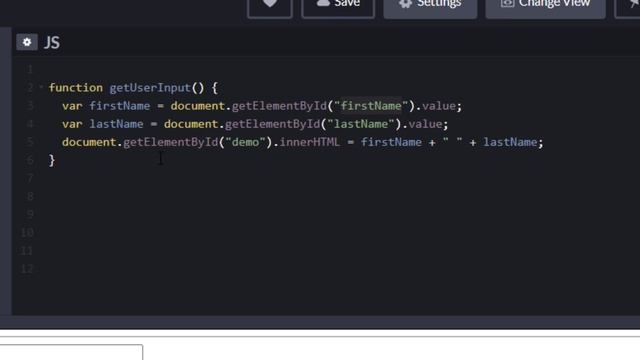Click the getUserInput function name
The width and height of the screenshot is (640, 360).
click(x=150, y=88)
